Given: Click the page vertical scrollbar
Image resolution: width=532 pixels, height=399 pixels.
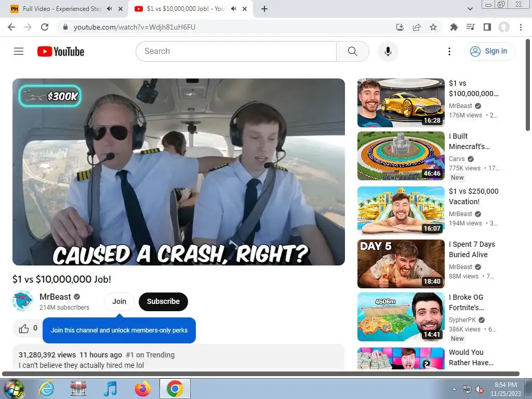Looking at the screenshot, I should coord(528,85).
